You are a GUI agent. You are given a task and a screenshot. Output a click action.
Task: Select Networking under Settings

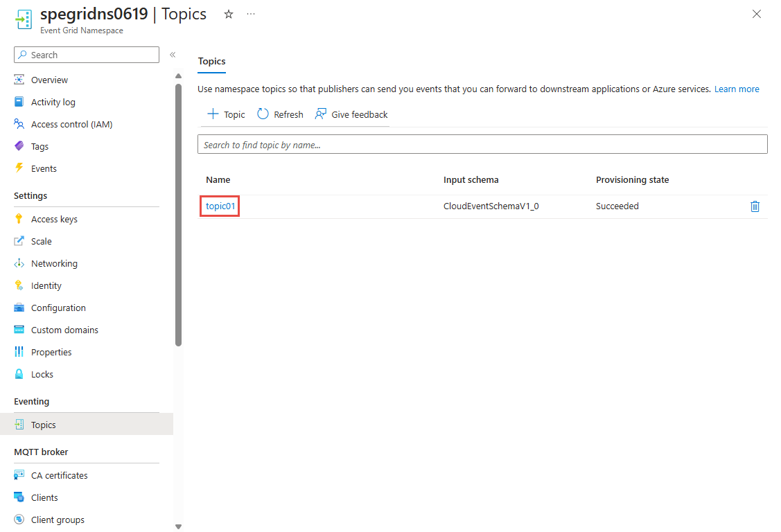pos(54,263)
